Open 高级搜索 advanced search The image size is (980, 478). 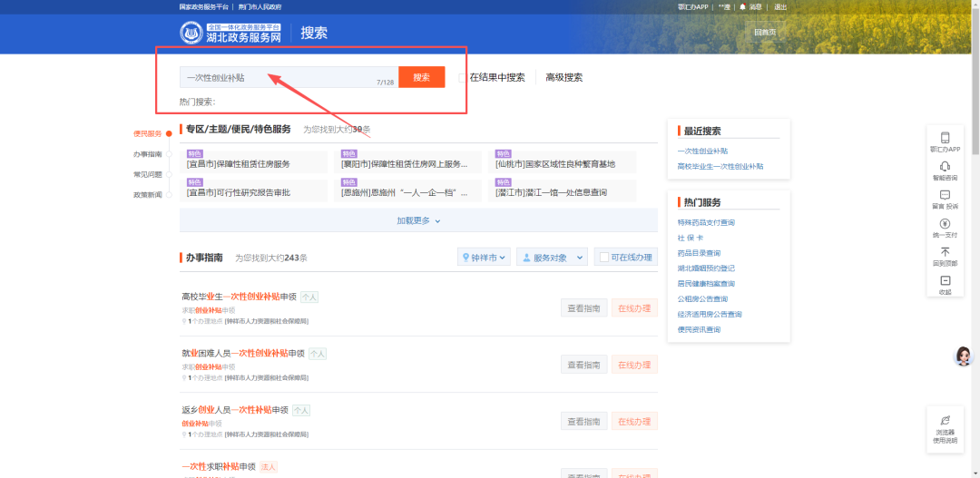pyautogui.click(x=563, y=77)
